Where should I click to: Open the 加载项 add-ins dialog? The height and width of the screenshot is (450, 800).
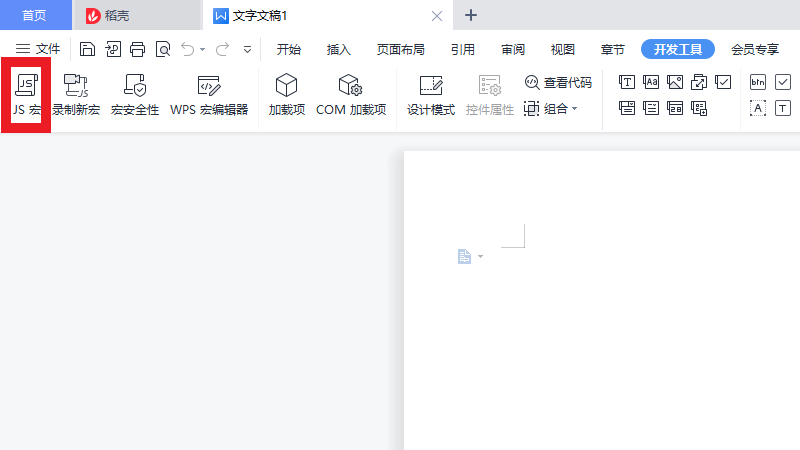click(x=287, y=94)
